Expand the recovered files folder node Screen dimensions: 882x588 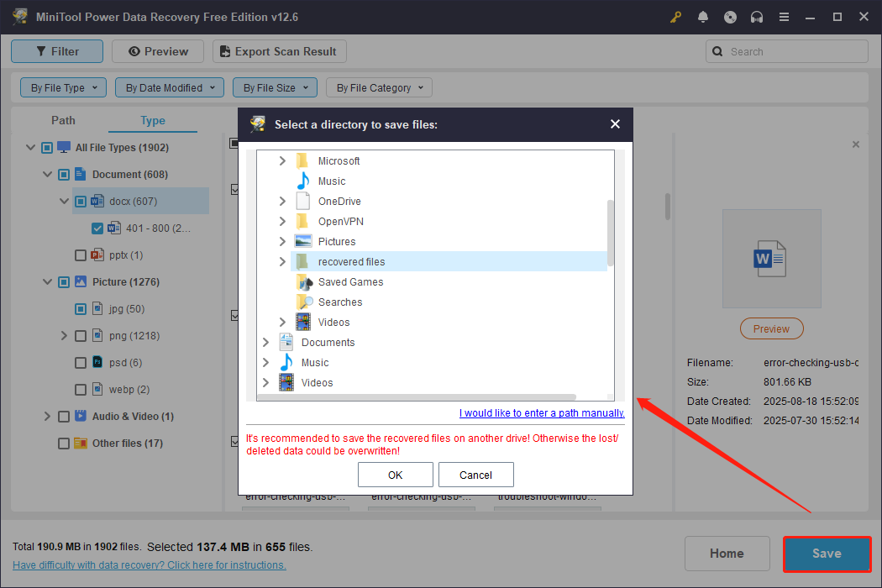point(282,261)
